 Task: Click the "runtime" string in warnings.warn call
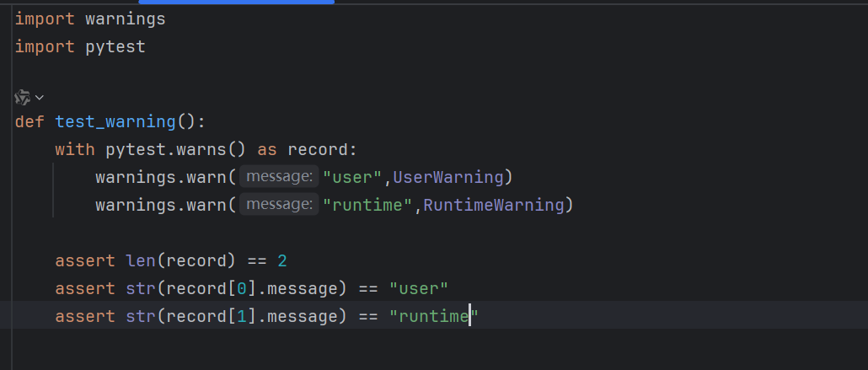(367, 205)
